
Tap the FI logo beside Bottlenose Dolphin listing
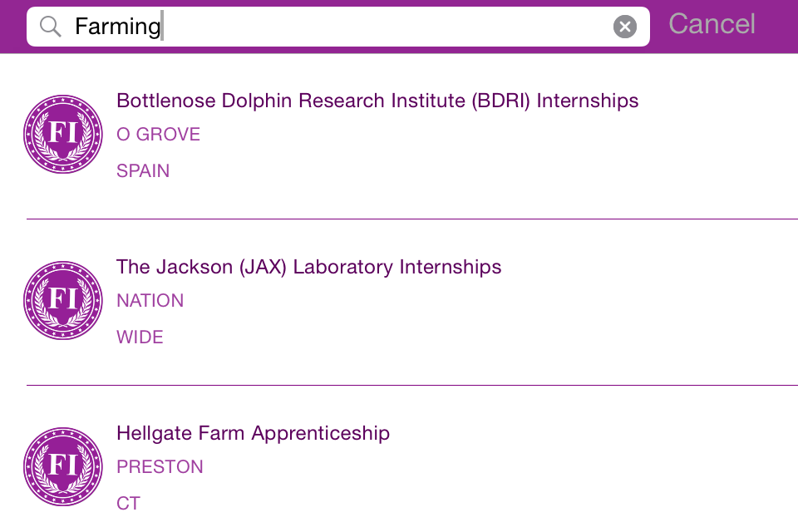pos(63,134)
